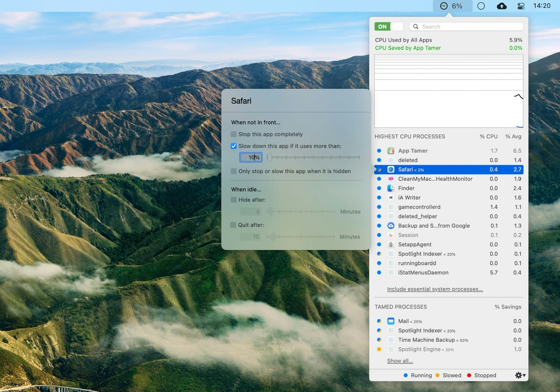Select "Time Machine Backup" tamed process name
The height and width of the screenshot is (392, 560).
(426, 340)
